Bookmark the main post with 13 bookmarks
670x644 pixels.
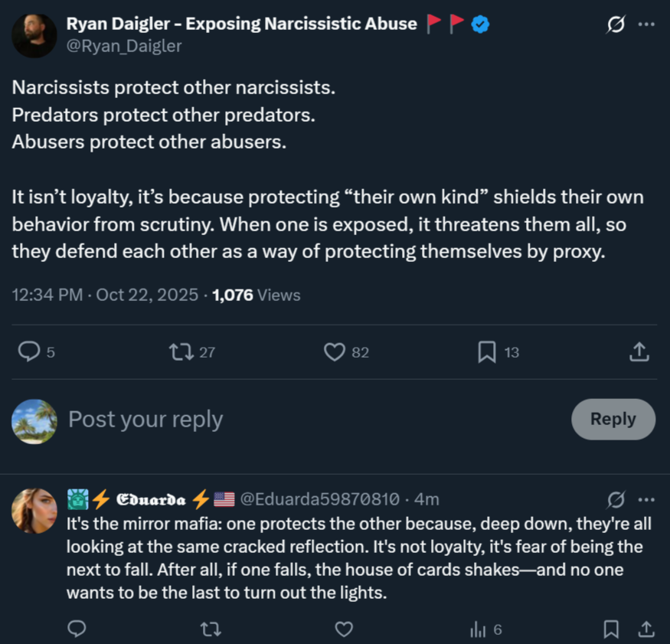pos(487,351)
